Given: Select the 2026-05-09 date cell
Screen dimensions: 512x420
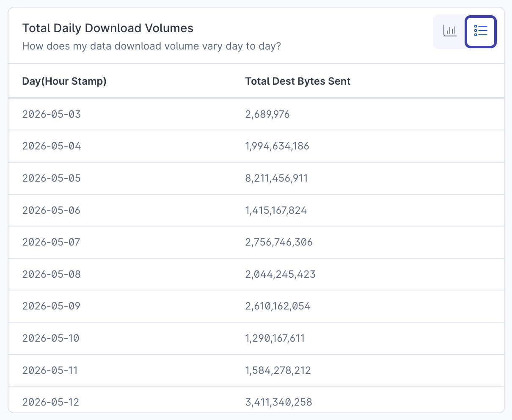Looking at the screenshot, I should click(52, 306).
